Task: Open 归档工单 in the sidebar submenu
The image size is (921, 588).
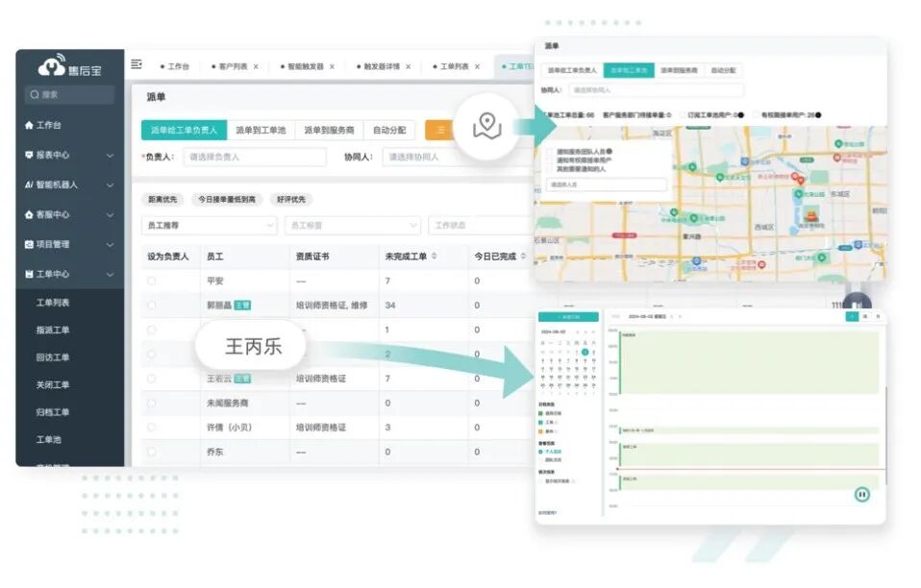Action: 53,412
